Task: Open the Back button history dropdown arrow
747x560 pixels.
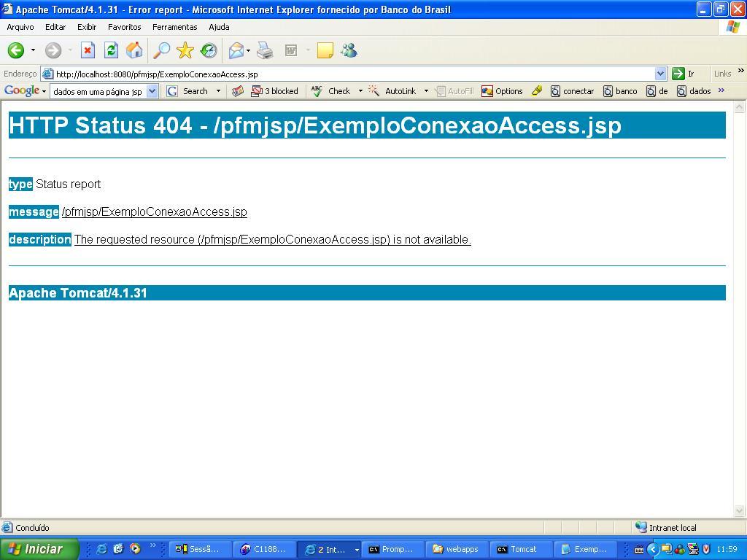Action: [x=33, y=50]
